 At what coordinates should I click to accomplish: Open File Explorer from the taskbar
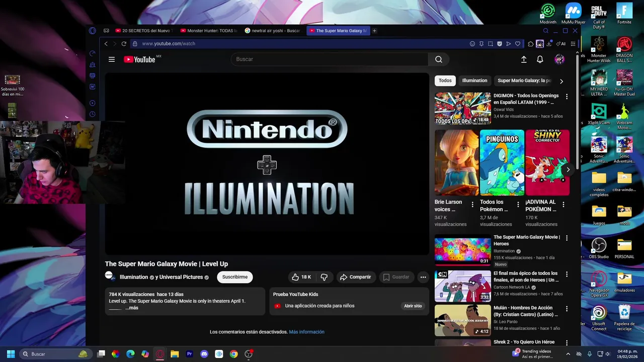[x=175, y=354]
